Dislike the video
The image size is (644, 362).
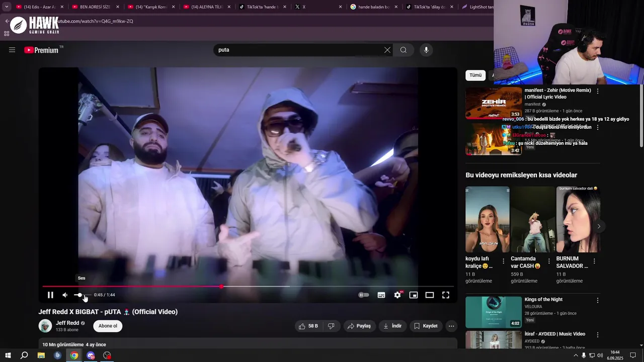(331, 326)
